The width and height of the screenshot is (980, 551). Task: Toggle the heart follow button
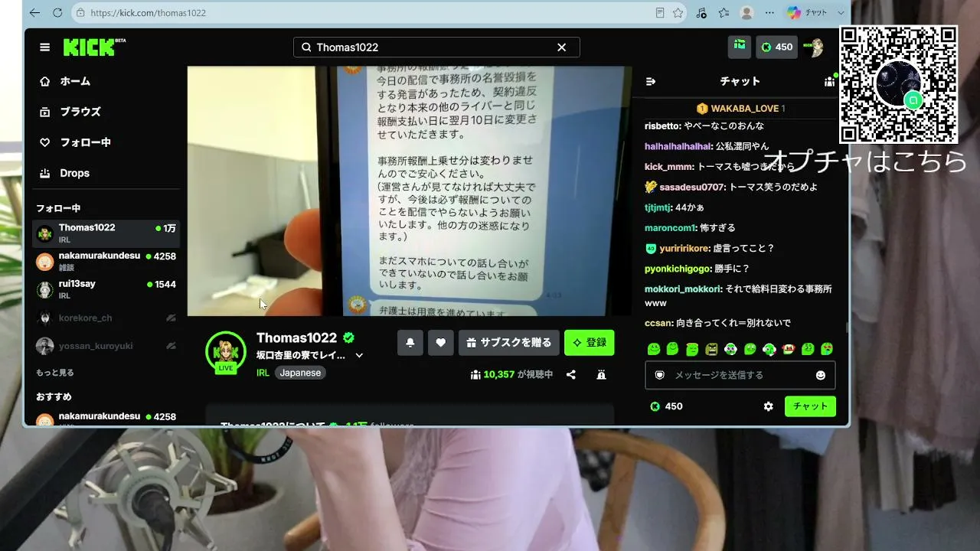(441, 343)
